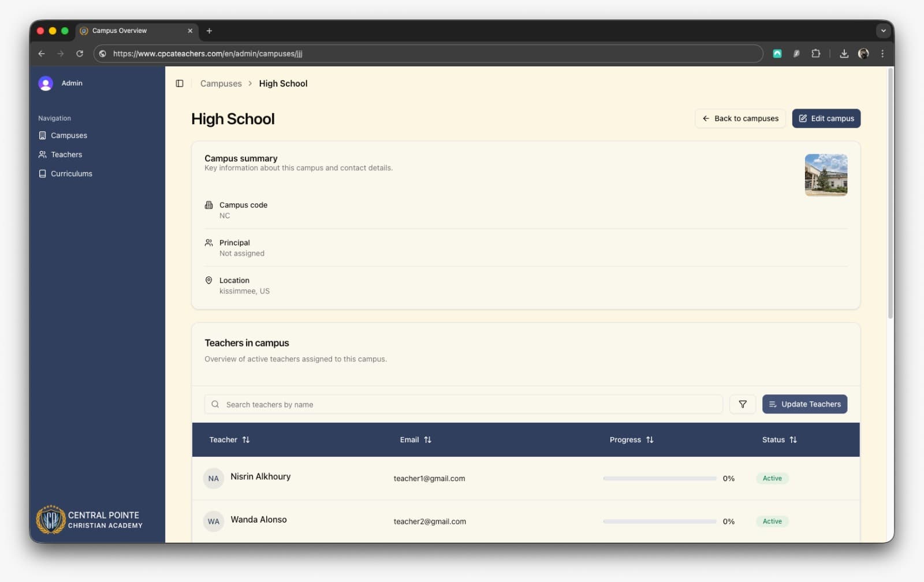Click the browser reload icon
Screen dimensions: 924x582
80,54
